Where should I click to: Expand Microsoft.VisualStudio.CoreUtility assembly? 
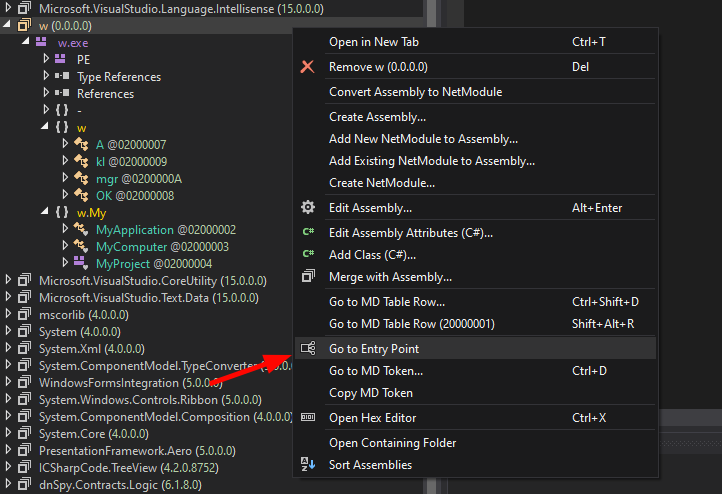8,279
